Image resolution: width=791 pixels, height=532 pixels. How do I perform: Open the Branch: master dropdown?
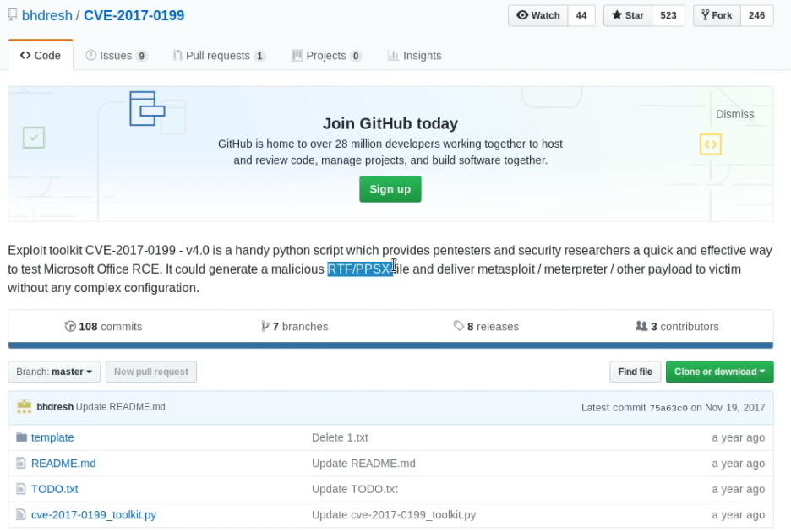click(54, 372)
